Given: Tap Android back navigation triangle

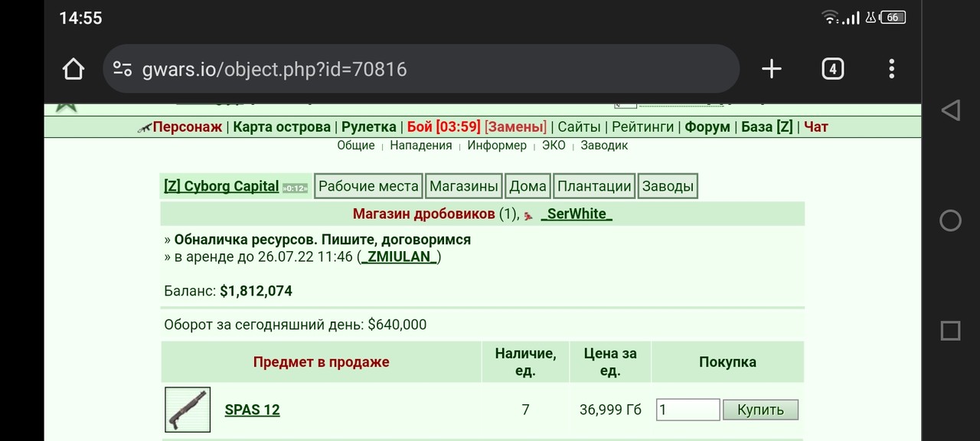Looking at the screenshot, I should [950, 110].
